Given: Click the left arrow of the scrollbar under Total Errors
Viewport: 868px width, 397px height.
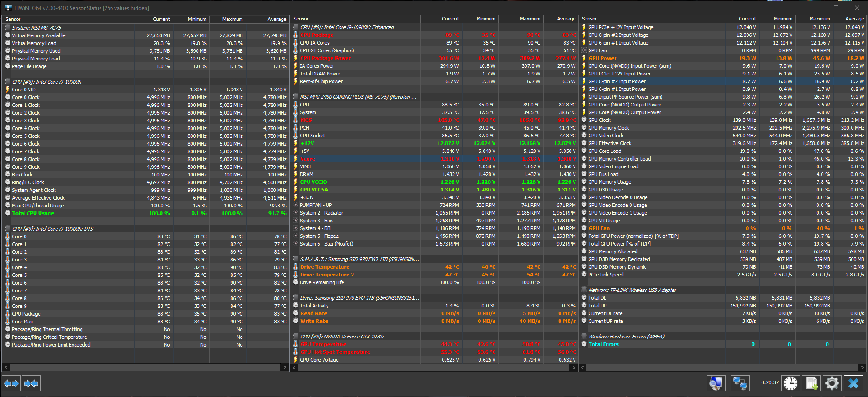Looking at the screenshot, I should [x=583, y=367].
